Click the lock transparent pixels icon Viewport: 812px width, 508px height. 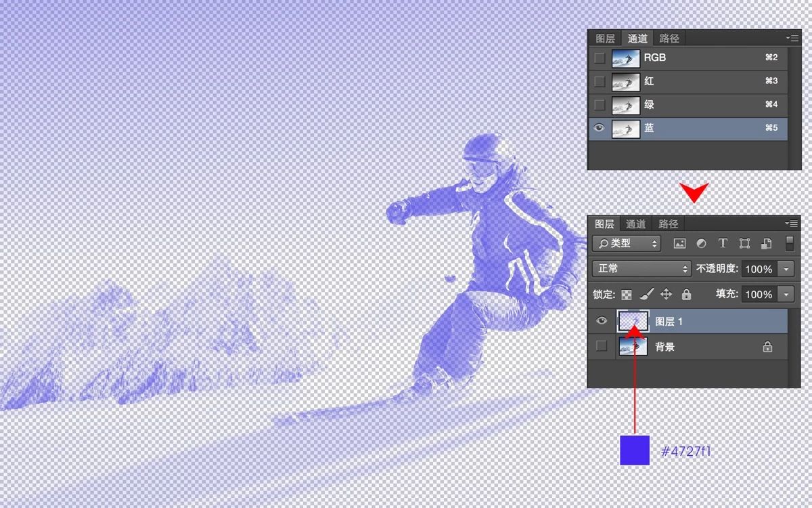[627, 295]
